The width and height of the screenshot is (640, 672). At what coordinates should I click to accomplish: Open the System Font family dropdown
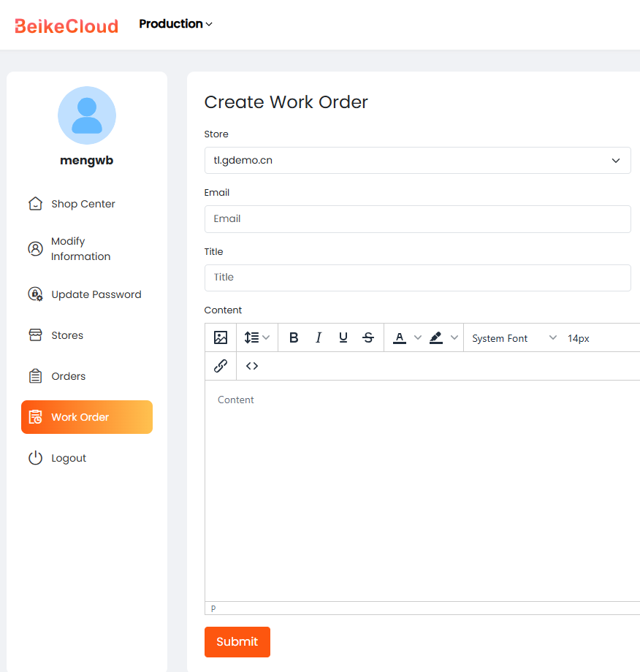coord(514,338)
